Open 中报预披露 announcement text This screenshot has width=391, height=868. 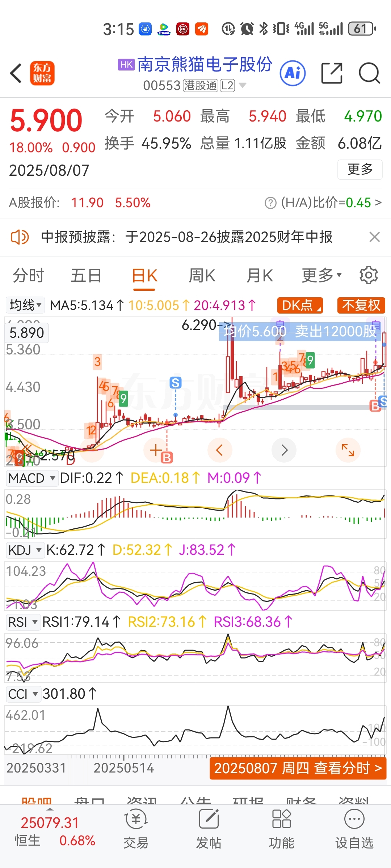(186, 237)
